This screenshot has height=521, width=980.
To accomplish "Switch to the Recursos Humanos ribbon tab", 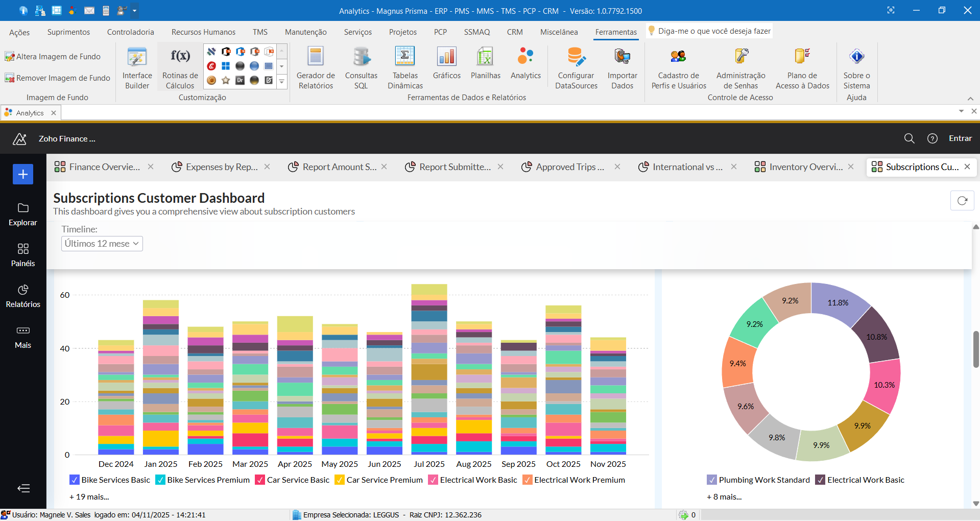I will (203, 32).
